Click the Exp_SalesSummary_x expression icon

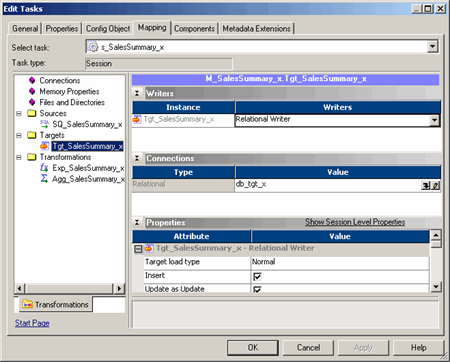44,168
